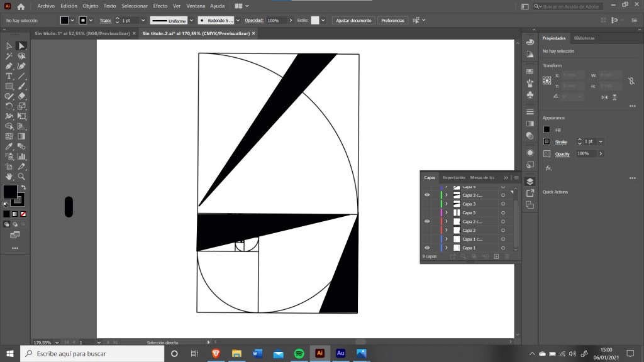Screen dimensions: 644x362
Task: Click the create new layer icon
Action: [496, 256]
